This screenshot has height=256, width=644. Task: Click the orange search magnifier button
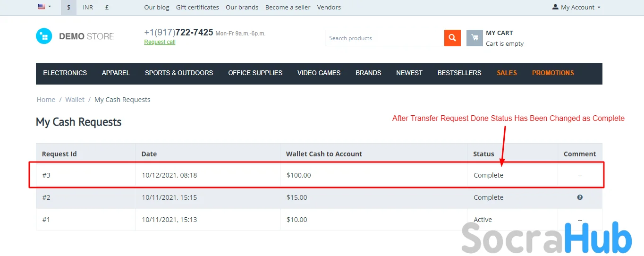pyautogui.click(x=452, y=38)
